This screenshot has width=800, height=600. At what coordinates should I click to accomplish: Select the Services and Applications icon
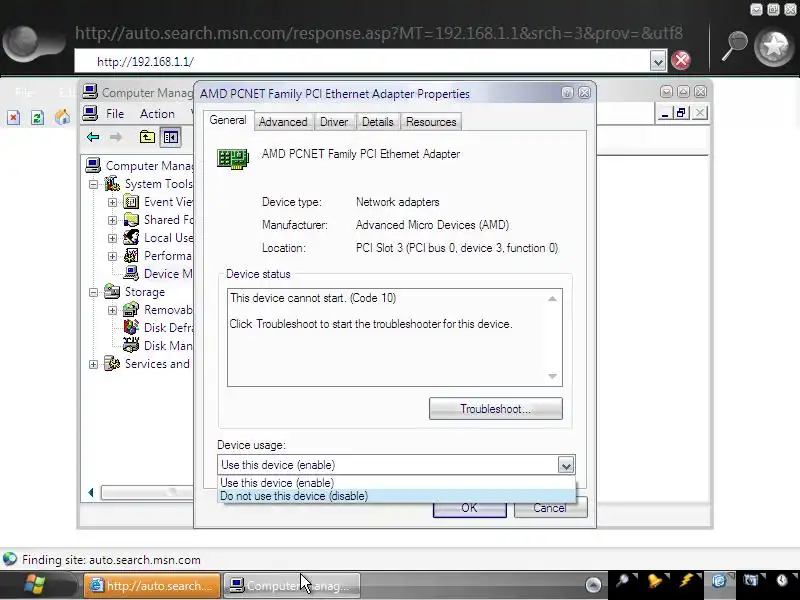pyautogui.click(x=112, y=364)
